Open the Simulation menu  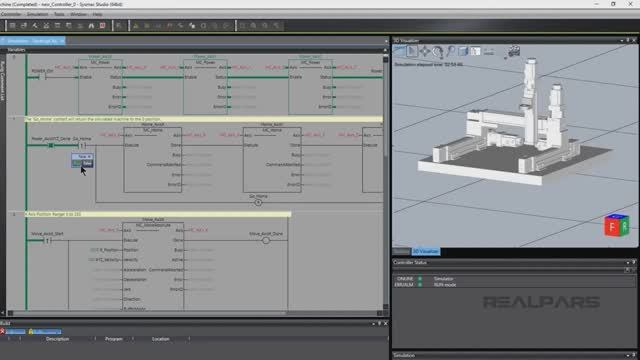38,14
